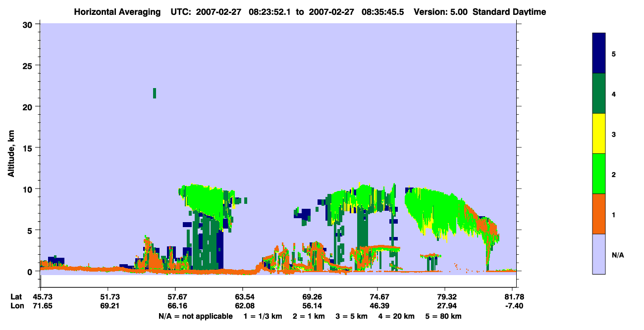
Task: Click the 'Standard Daytime' title text
Action: coord(509,12)
